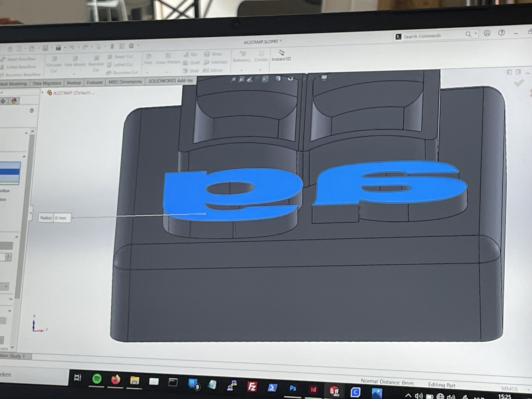
Task: Click the green checkmark to confirm fillet
Action: tap(519, 83)
